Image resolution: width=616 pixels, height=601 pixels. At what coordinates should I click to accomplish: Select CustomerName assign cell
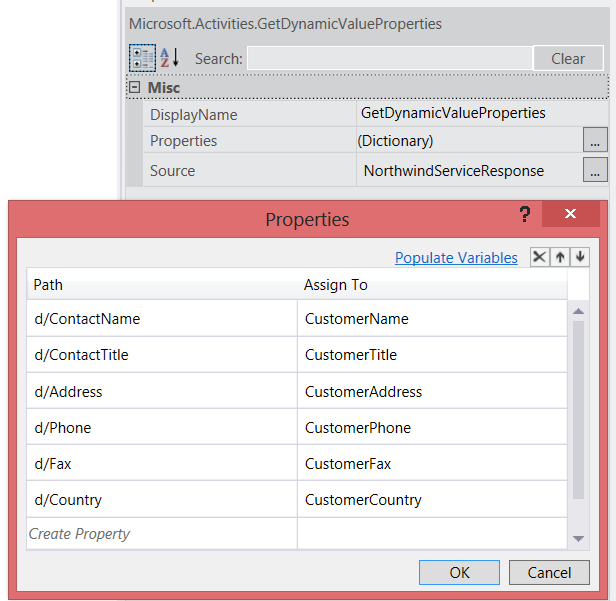tap(432, 319)
